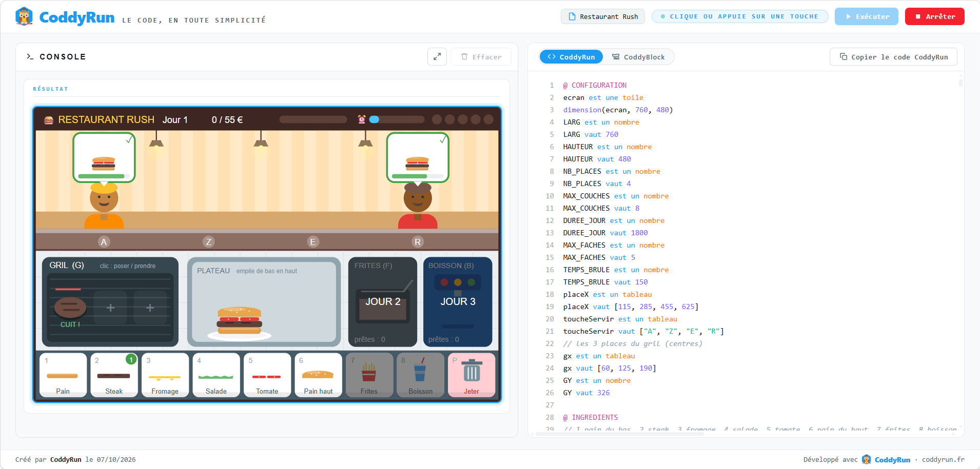Image resolution: width=980 pixels, height=469 pixels.
Task: Open the Restaurant Rush file label
Action: (x=603, y=16)
